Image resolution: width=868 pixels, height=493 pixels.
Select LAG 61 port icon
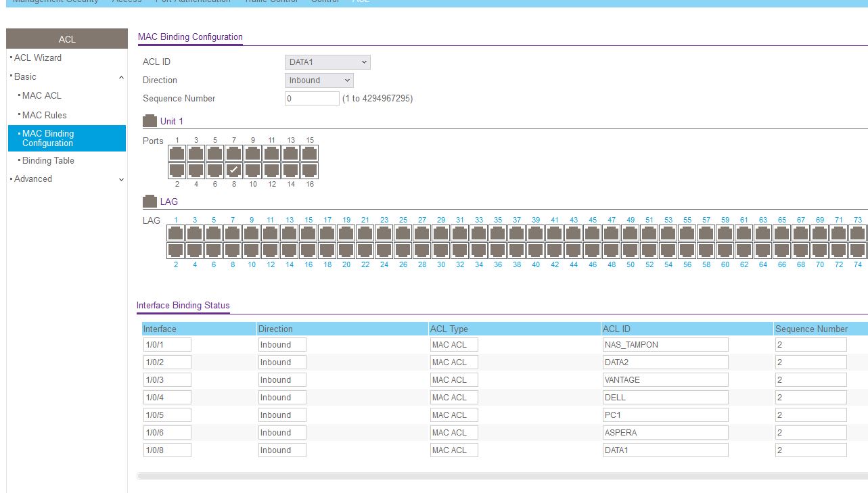pyautogui.click(x=744, y=233)
